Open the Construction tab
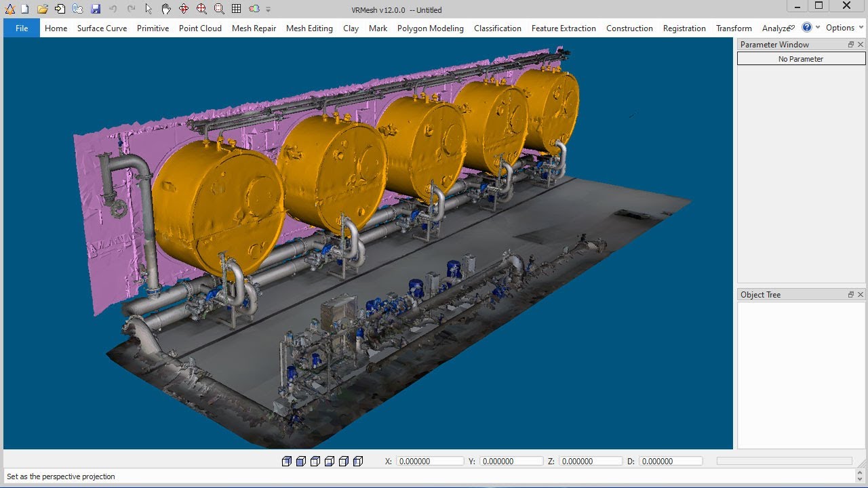868x488 pixels. [x=629, y=28]
